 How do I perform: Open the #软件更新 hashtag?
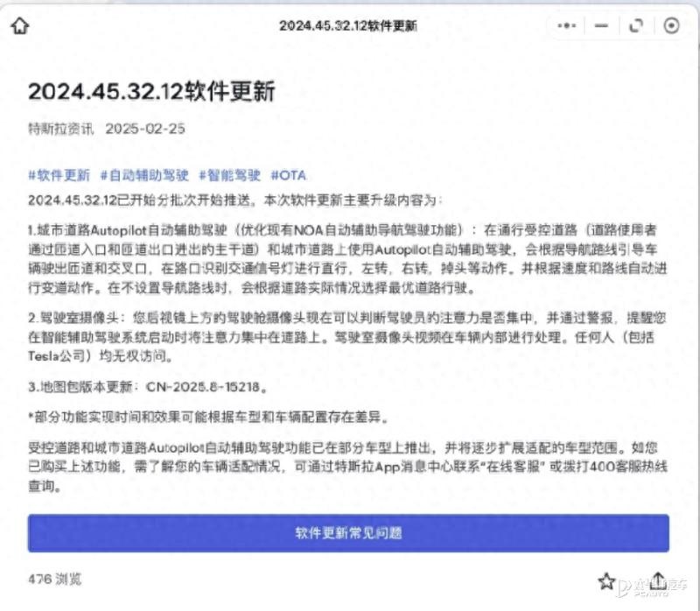[59, 175]
